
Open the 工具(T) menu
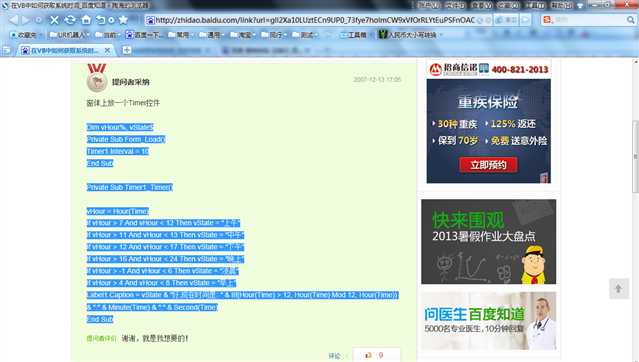pos(535,5)
